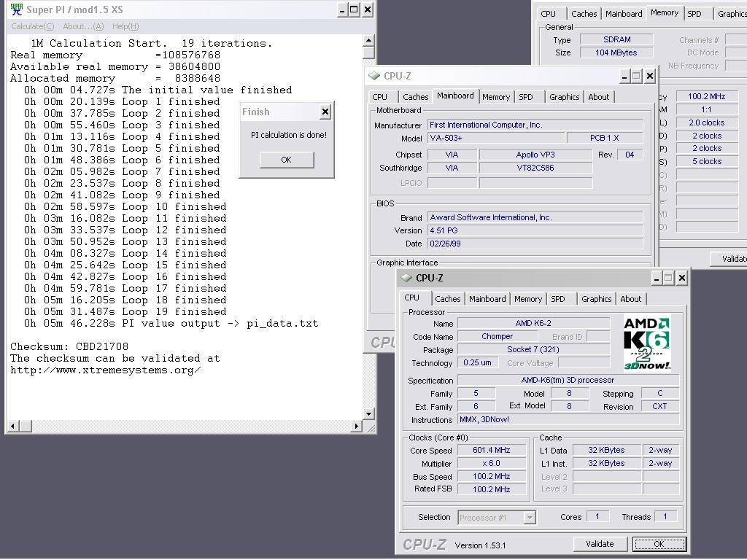
Task: Switch to Memory tab in front CPU-Z window
Action: 528,299
